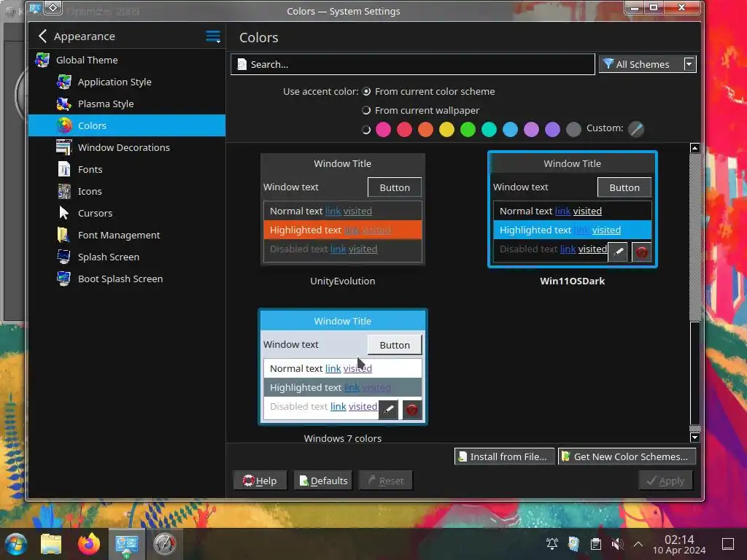
Task: Open Global Theme settings
Action: point(127,60)
